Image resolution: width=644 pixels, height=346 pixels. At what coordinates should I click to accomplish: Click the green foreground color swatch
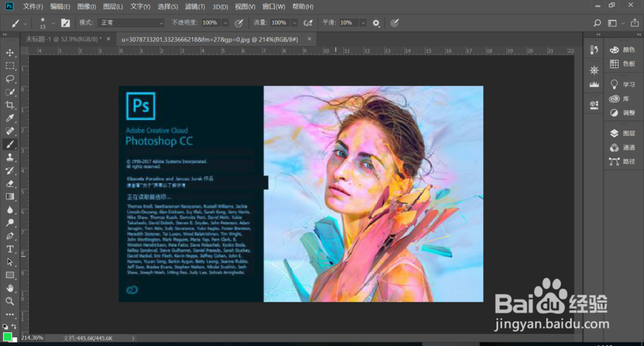7,336
